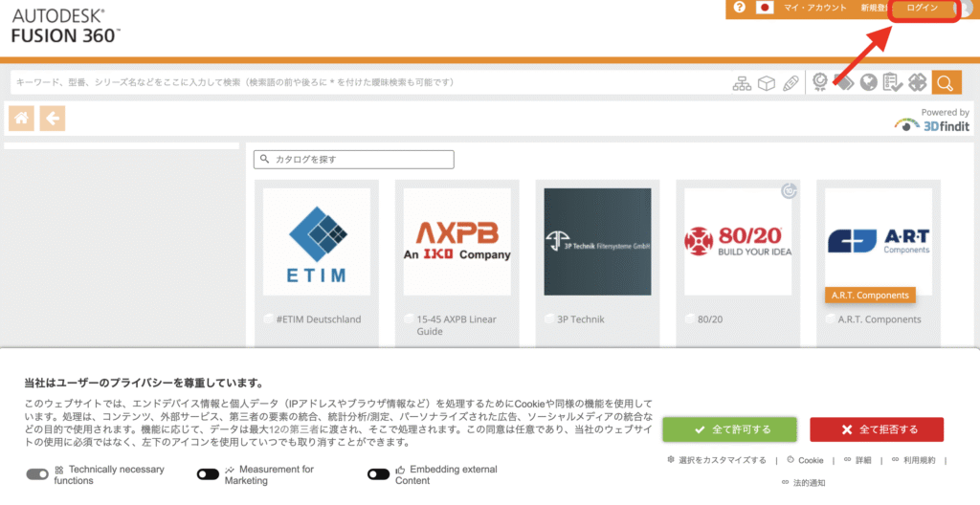Image resolution: width=980 pixels, height=505 pixels.
Task: Go to home with the house icon
Action: [22, 119]
